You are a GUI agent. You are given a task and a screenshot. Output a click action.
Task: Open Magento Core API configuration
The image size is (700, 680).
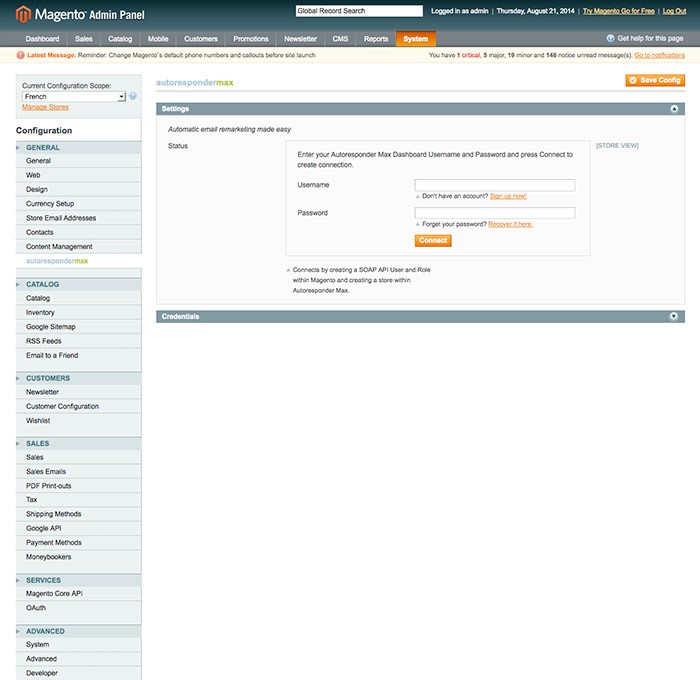[x=79, y=593]
